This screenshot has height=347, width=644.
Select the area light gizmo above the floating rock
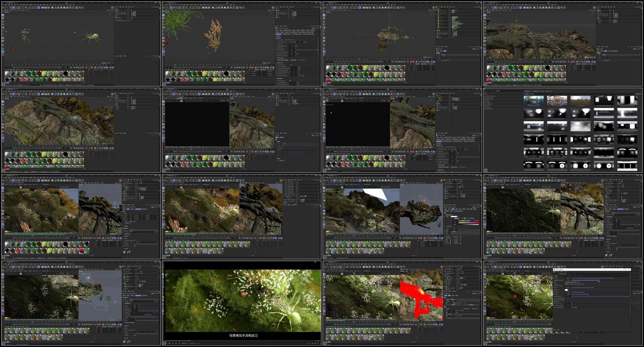click(423, 199)
